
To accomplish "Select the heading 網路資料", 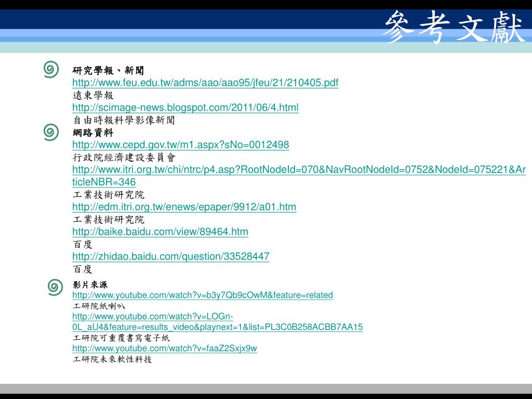I will click(93, 132).
